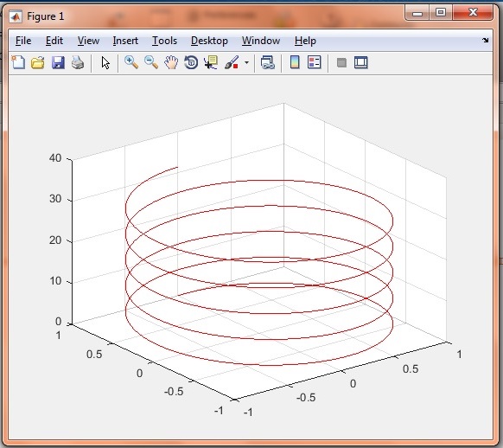503x448 pixels.
Task: Hide plot tools with the gray square icon
Action: coord(341,62)
